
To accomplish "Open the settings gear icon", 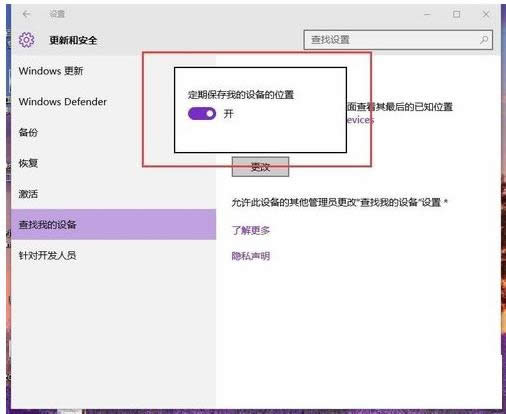I will tap(26, 40).
